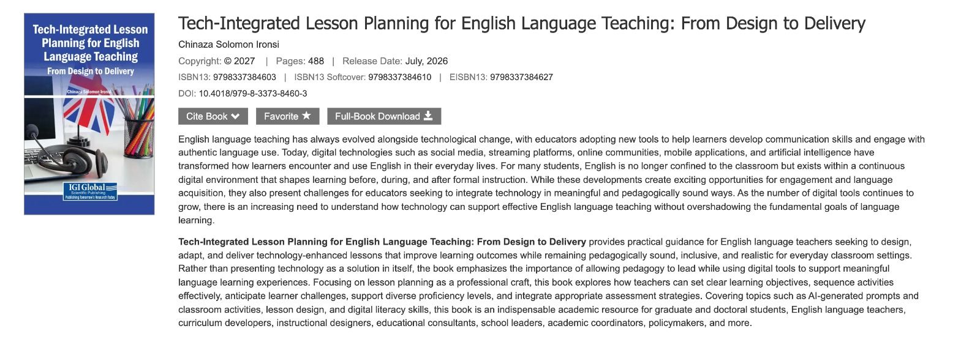The width and height of the screenshot is (980, 353).
Task: Click the Full-Book Download button text
Action: [377, 116]
